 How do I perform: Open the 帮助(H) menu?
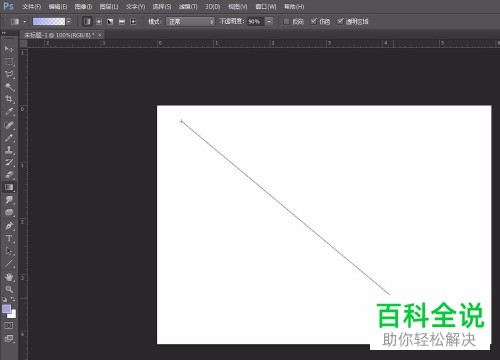[x=294, y=7]
